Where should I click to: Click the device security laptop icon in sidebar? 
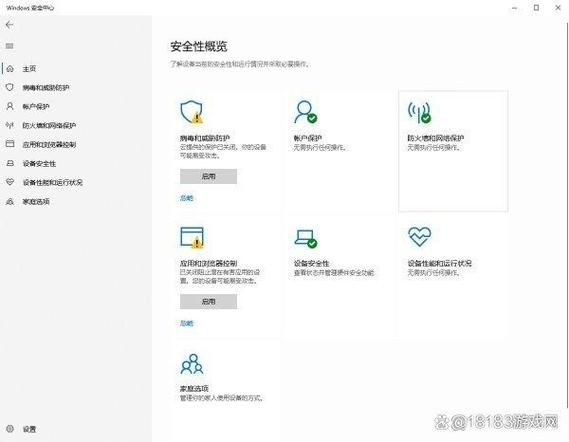point(10,163)
